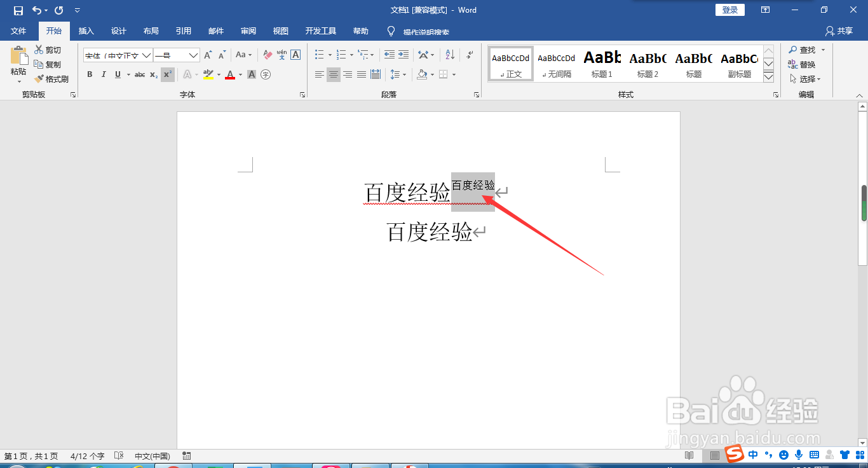Toggle center alignment button
The height and width of the screenshot is (468, 868).
334,74
